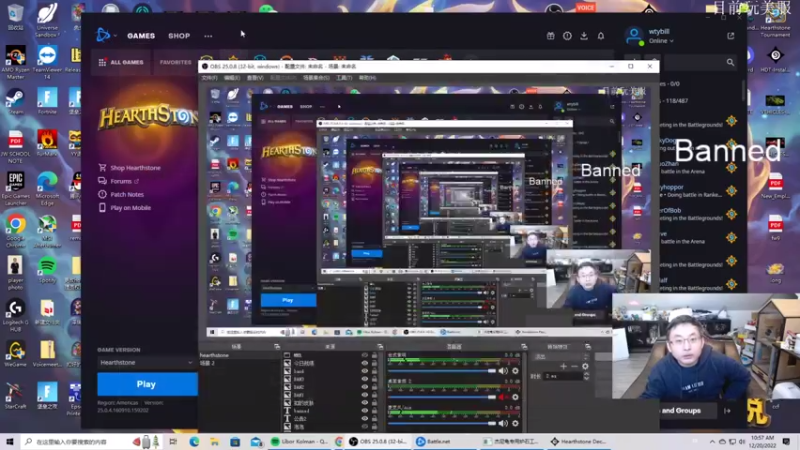Mute the first audio mixer channel
The height and width of the screenshot is (450, 800).
(503, 371)
